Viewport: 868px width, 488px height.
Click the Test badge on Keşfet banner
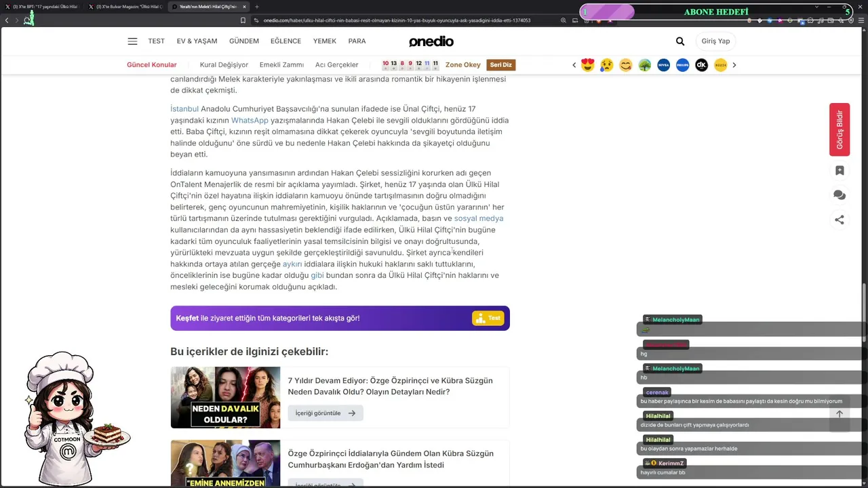click(x=488, y=318)
